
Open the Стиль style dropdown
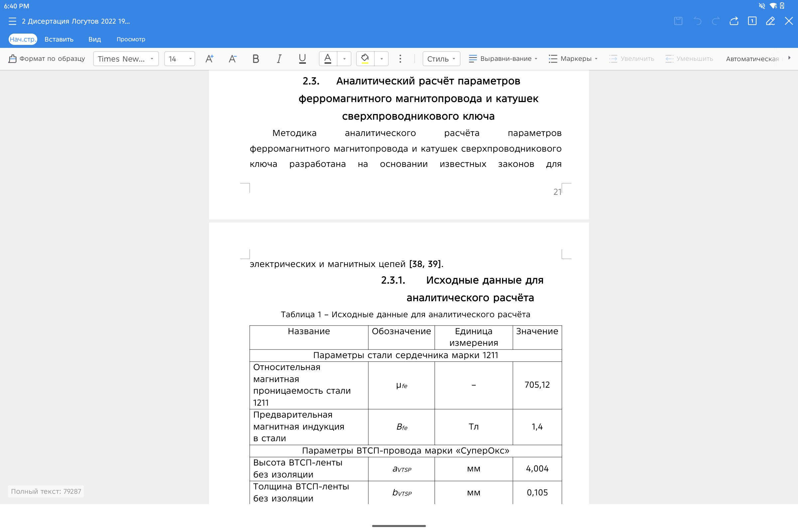pos(441,59)
